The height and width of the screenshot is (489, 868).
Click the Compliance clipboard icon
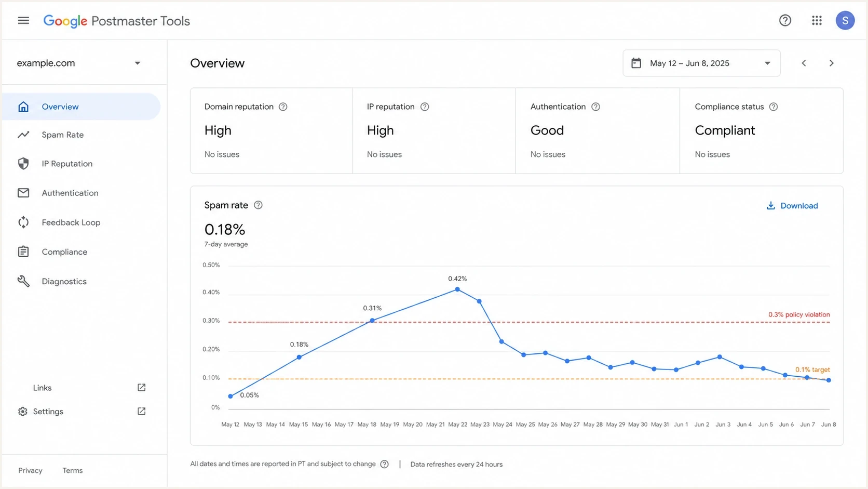click(x=23, y=252)
